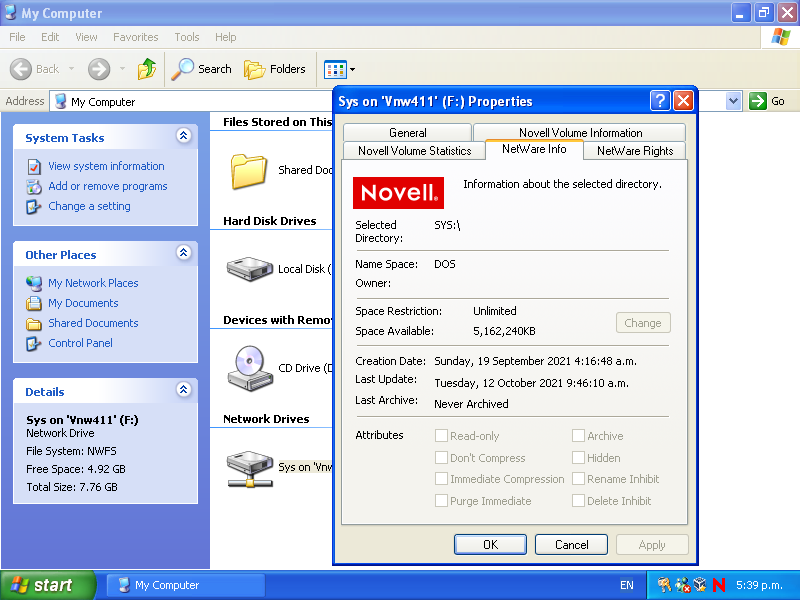
Task: Click Cancel in Properties dialog
Action: coord(571,544)
